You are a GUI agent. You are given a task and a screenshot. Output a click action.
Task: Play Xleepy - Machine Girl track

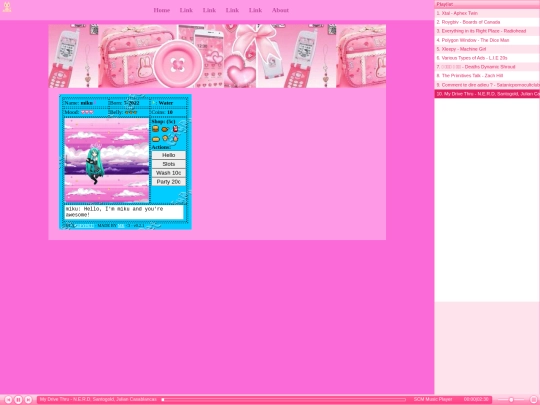pyautogui.click(x=487, y=49)
